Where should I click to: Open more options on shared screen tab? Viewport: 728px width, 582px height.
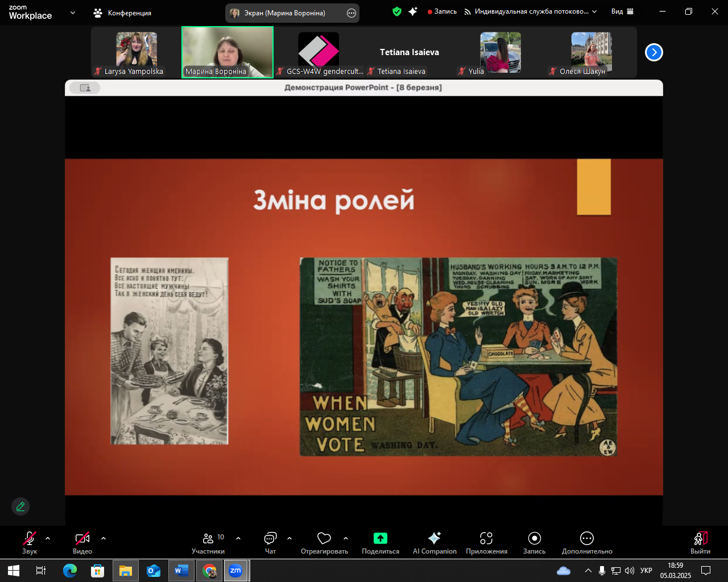[x=351, y=13]
